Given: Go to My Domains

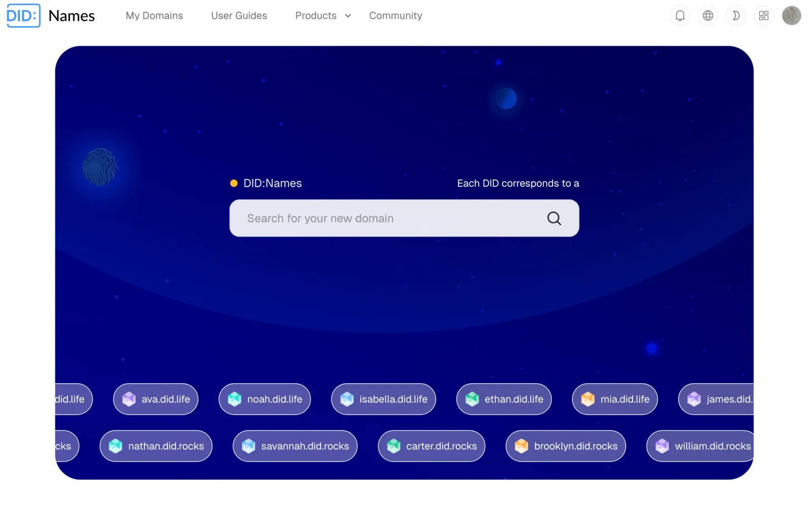Looking at the screenshot, I should (x=154, y=16).
